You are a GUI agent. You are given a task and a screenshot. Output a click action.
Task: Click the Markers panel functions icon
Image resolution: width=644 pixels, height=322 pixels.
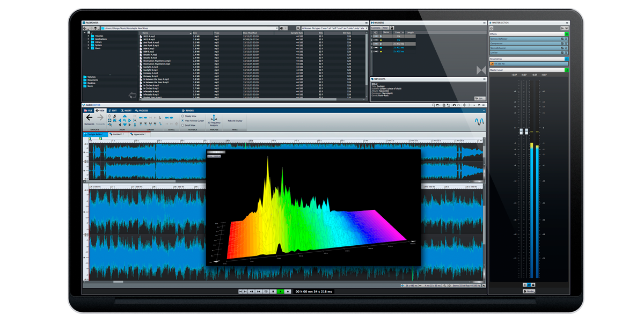click(376, 28)
